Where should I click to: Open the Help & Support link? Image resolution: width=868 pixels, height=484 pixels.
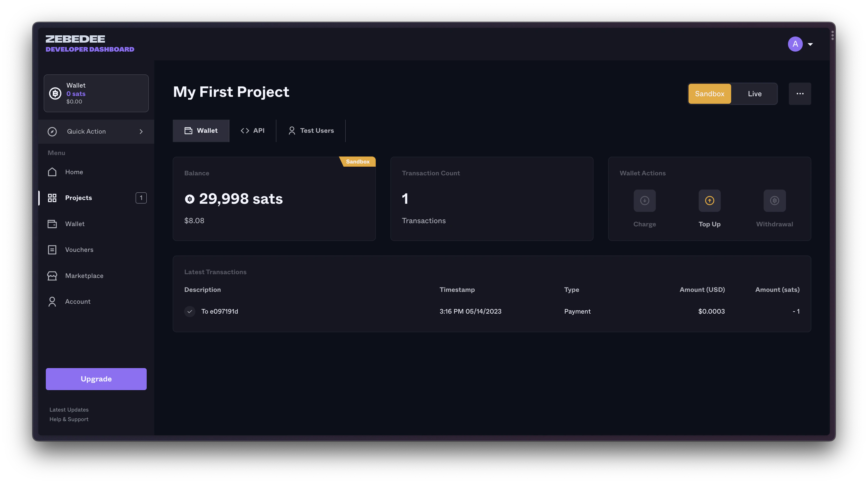click(69, 419)
